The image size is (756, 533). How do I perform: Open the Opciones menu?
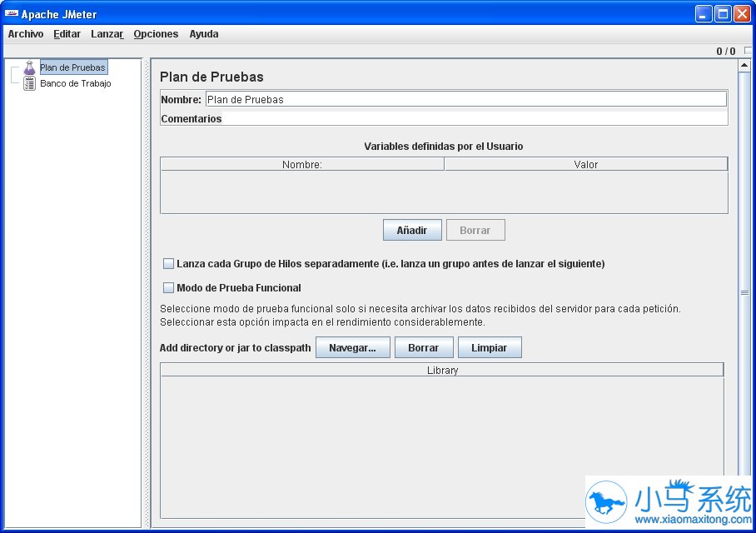click(x=156, y=34)
